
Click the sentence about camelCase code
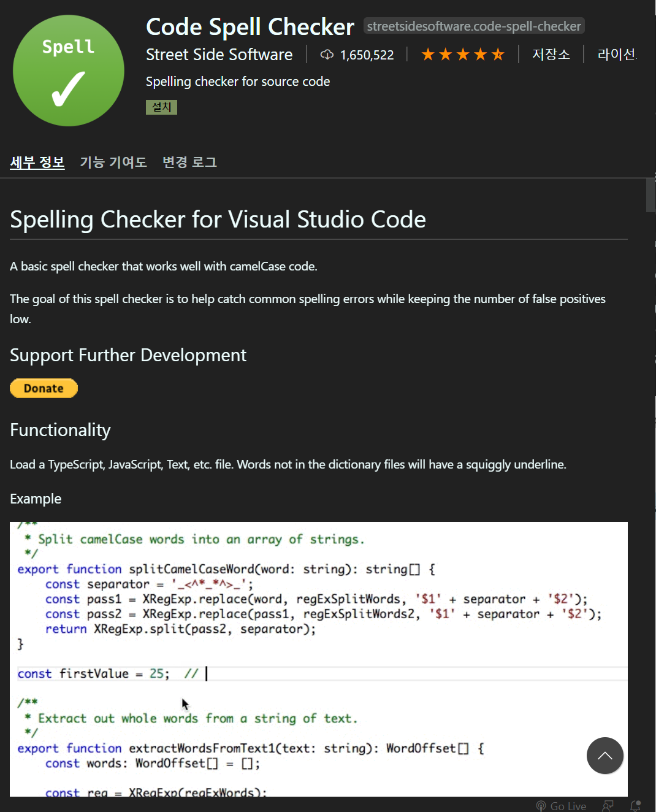pyautogui.click(x=164, y=266)
